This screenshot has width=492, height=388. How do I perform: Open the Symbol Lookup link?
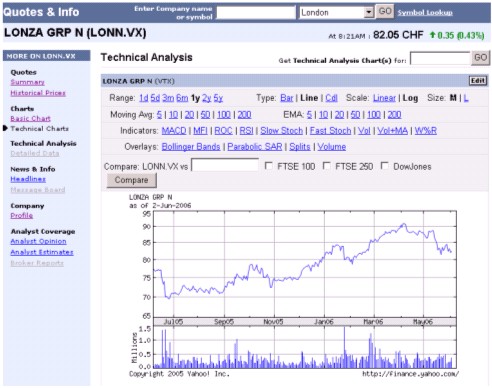click(425, 13)
